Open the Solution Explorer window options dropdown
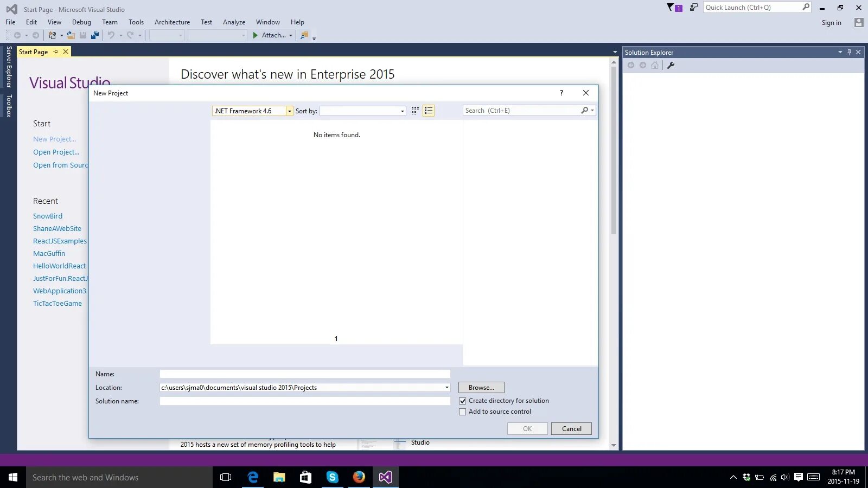The height and width of the screenshot is (488, 868). pyautogui.click(x=840, y=52)
